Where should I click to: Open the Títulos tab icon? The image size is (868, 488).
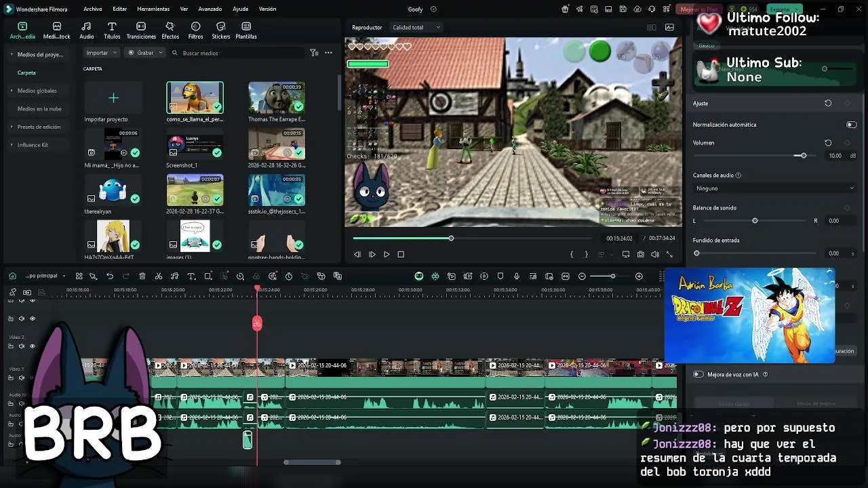[112, 26]
